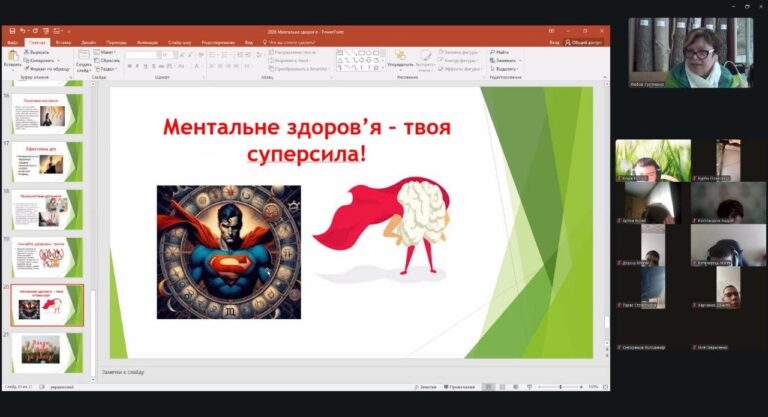The image size is (768, 417).
Task: Click the zoom slider in the status bar
Action: click(560, 387)
